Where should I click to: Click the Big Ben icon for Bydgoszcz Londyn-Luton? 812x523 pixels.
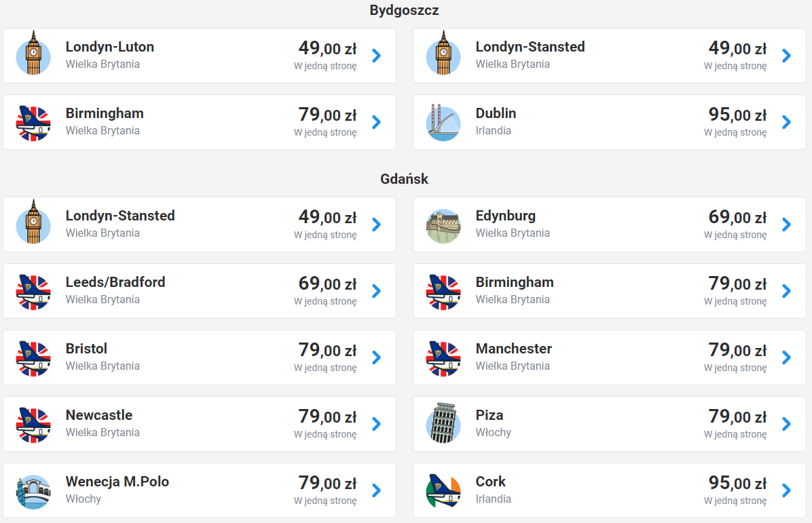coord(33,54)
